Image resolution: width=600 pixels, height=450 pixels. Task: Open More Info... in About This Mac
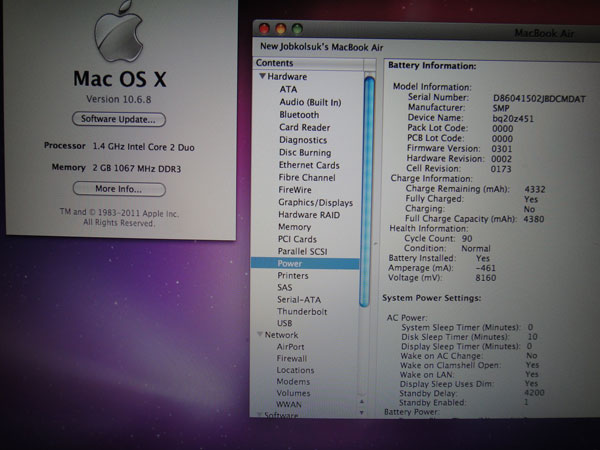pos(118,188)
